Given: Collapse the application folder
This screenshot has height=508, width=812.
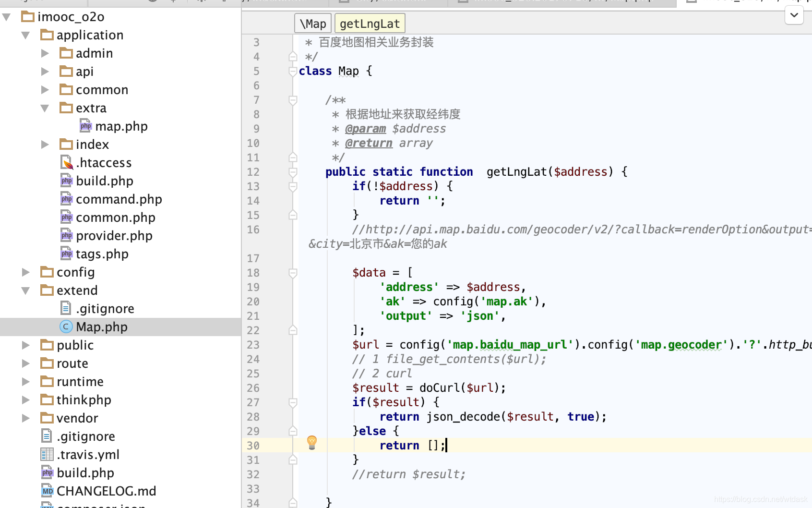Looking at the screenshot, I should click(x=26, y=36).
